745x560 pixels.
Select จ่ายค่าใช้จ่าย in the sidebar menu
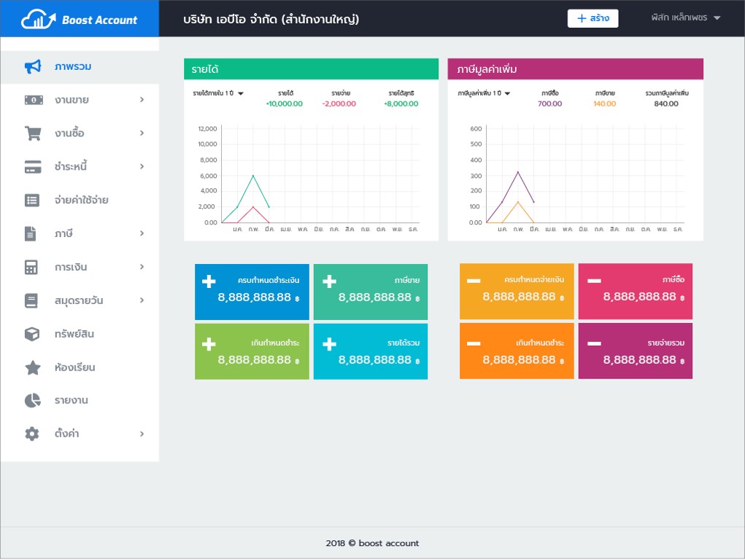click(81, 200)
